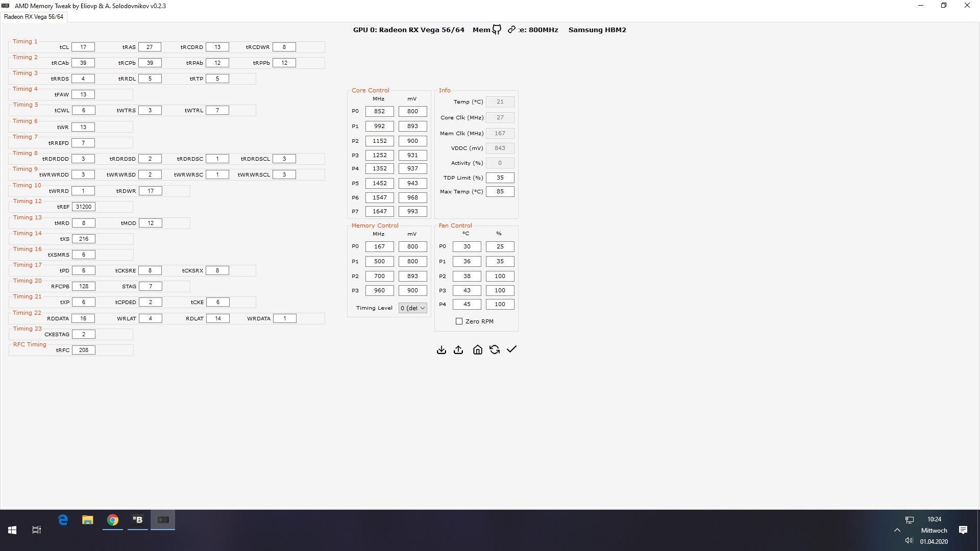The height and width of the screenshot is (551, 980).
Task: Select the Max Temp input field
Action: (x=500, y=191)
